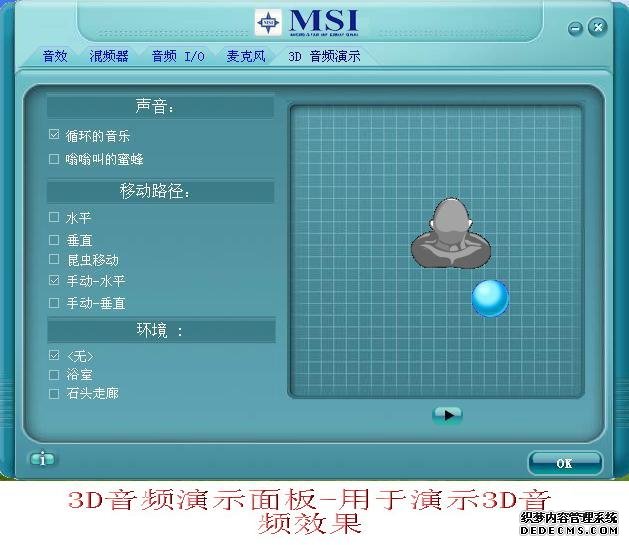
Task: Enable the 昆虫移动 path option
Action: point(54,260)
